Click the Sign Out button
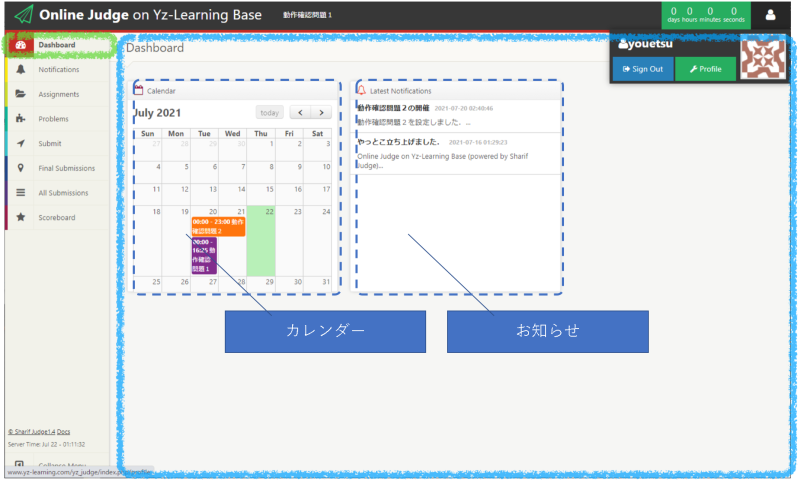Screen dimensions: 800x481 (643, 69)
